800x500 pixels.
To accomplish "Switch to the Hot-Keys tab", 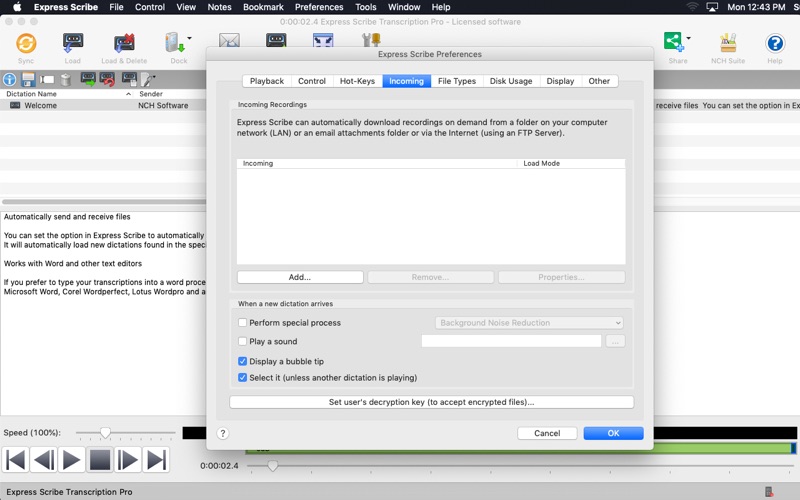I will pos(357,81).
